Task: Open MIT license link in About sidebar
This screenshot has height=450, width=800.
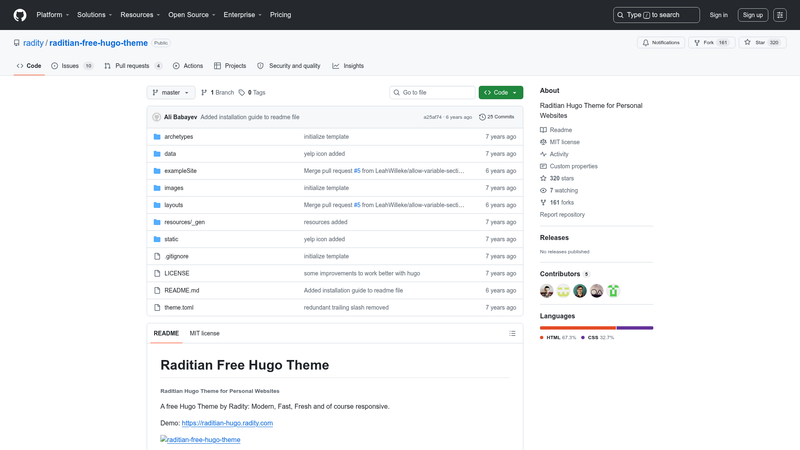Action: tap(560, 142)
